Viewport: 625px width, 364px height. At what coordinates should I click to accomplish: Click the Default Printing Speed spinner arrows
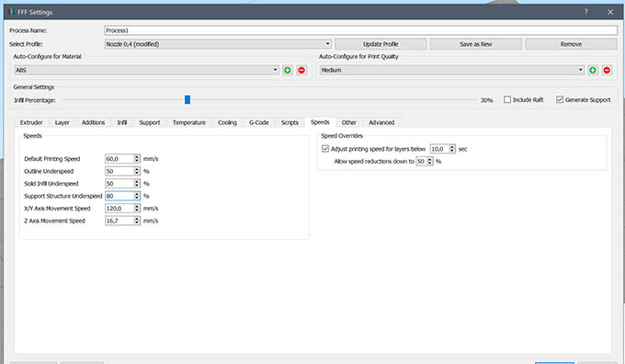point(137,159)
